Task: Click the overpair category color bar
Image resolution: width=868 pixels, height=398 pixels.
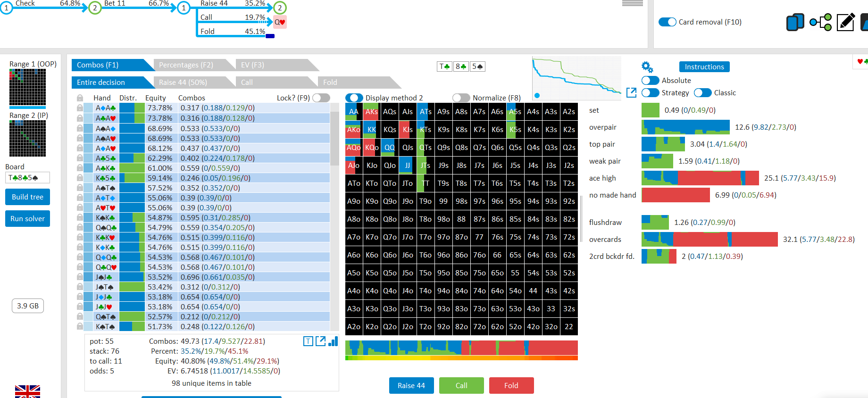Action: (685, 127)
